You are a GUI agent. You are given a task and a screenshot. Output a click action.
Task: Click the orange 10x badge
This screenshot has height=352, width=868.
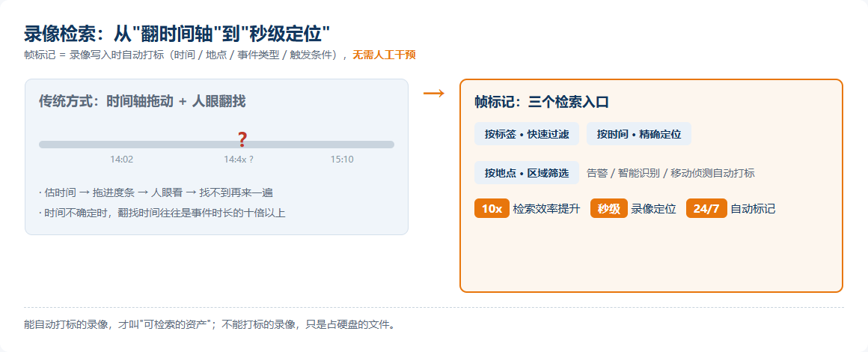(492, 209)
